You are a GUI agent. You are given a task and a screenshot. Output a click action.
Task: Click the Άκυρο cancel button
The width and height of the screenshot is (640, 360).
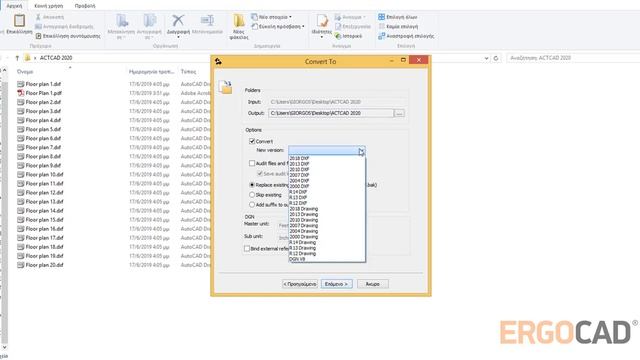373,284
